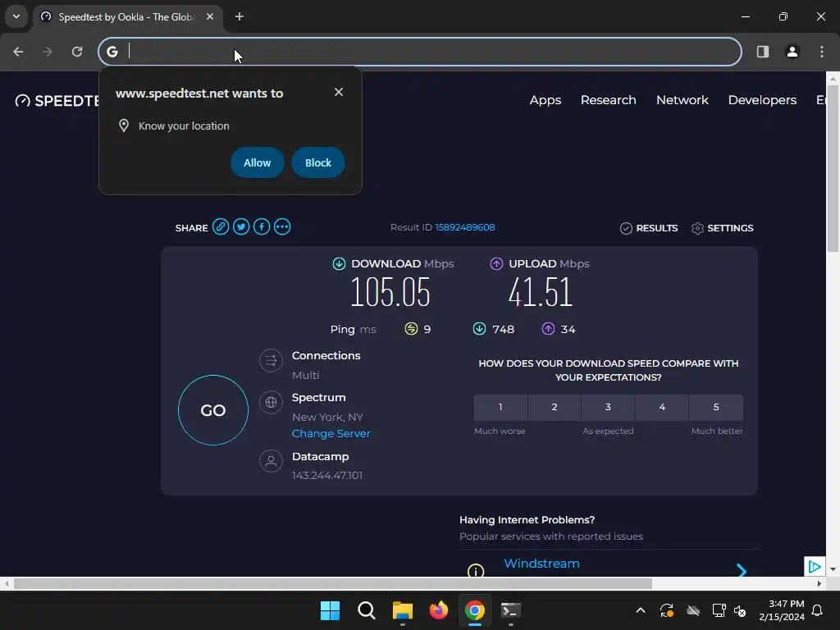Allow speedtest.net location access
The height and width of the screenshot is (630, 840).
(257, 162)
